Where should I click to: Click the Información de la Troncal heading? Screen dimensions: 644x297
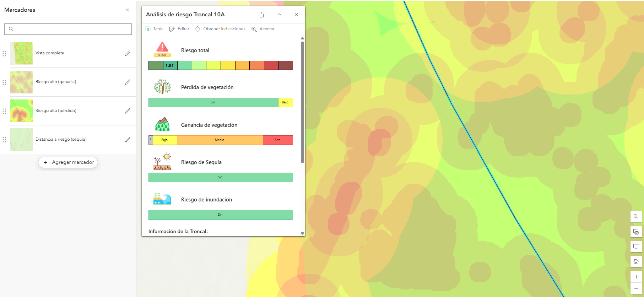pyautogui.click(x=178, y=231)
